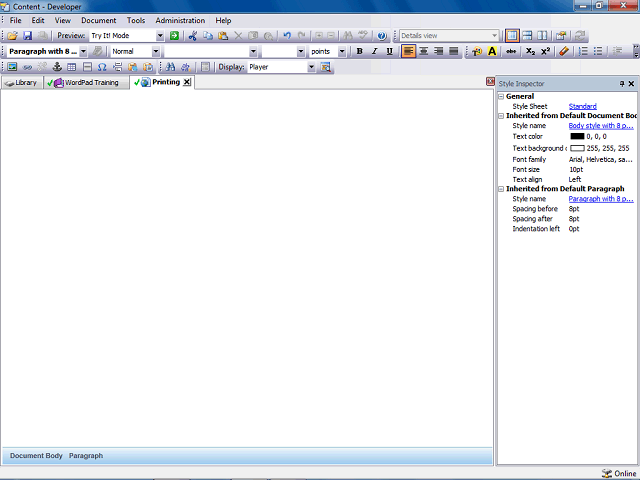The width and height of the screenshot is (640, 480).
Task: Open the Standard style sheet link
Action: pos(582,107)
